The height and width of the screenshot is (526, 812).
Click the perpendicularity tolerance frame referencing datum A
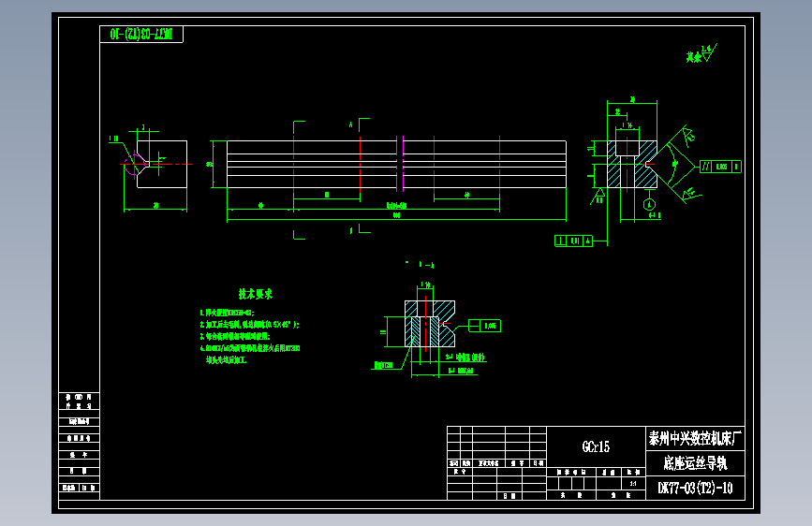point(573,241)
